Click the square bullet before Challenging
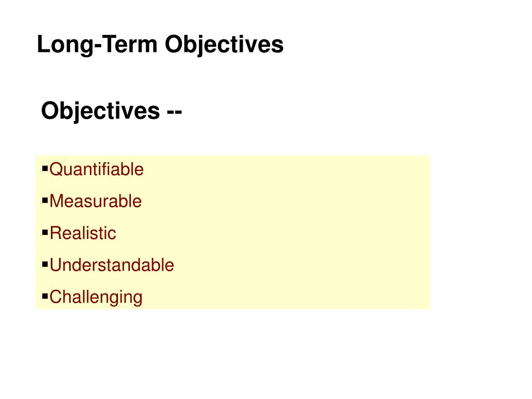Viewport: 532px width, 399px height. [45, 296]
